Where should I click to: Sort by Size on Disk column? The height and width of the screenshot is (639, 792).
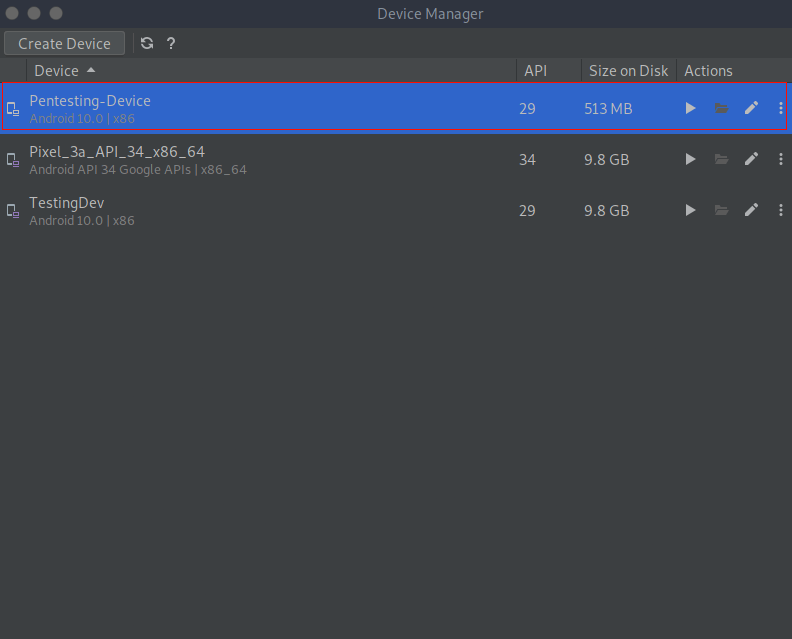pyautogui.click(x=628, y=71)
